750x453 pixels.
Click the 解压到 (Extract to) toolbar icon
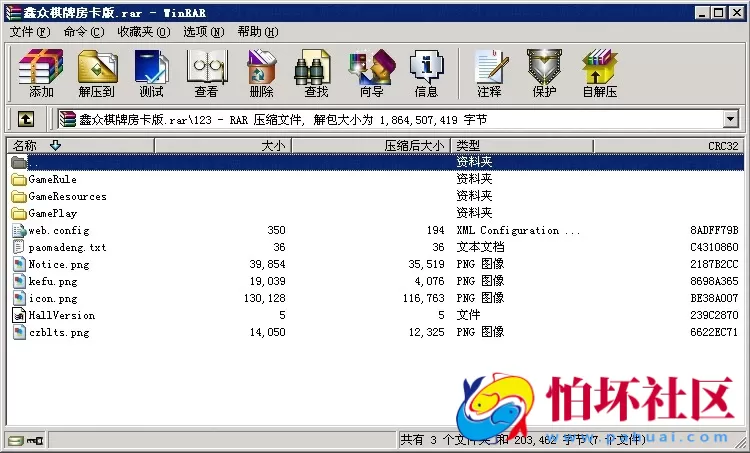98,66
